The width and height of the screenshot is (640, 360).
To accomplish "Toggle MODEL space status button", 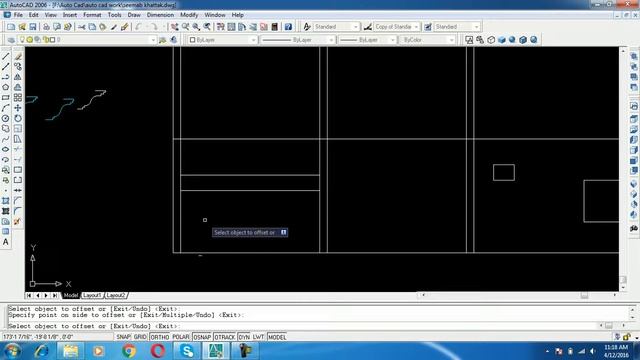I will (x=277, y=337).
